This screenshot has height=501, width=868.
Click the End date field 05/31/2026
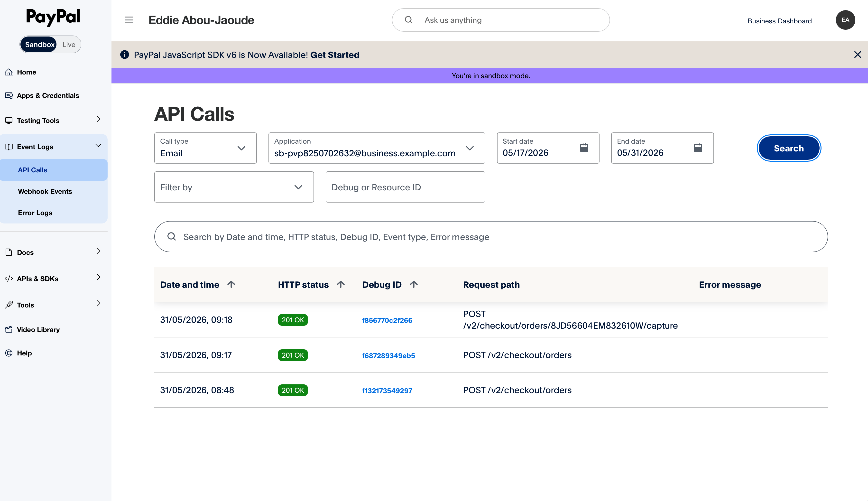662,148
